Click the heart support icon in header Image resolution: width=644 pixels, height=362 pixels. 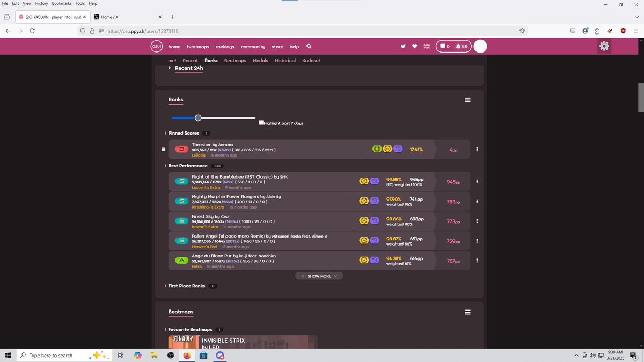[x=414, y=46]
